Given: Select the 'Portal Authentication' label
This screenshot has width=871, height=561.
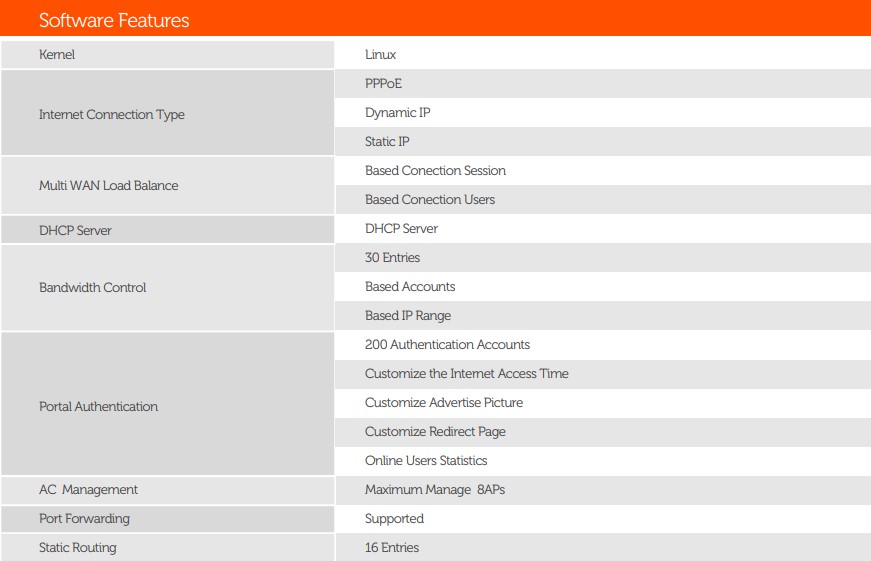Looking at the screenshot, I should coord(98,407).
